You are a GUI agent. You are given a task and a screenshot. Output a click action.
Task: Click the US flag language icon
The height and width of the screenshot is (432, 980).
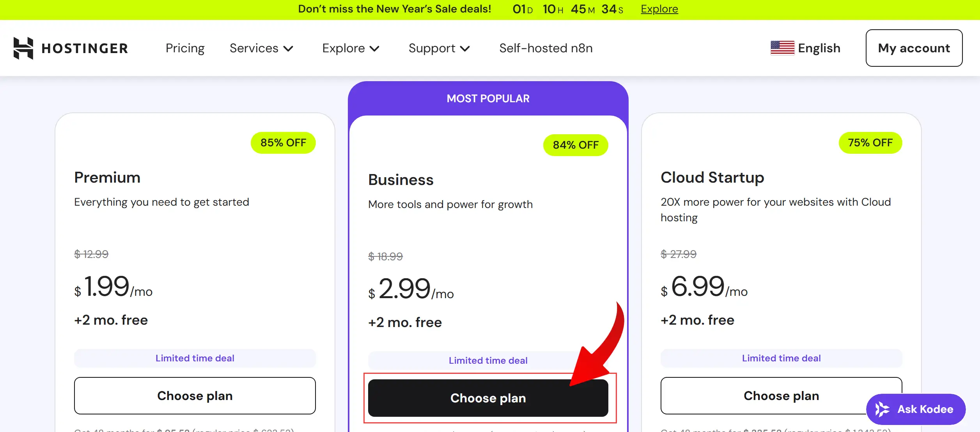[x=782, y=48]
